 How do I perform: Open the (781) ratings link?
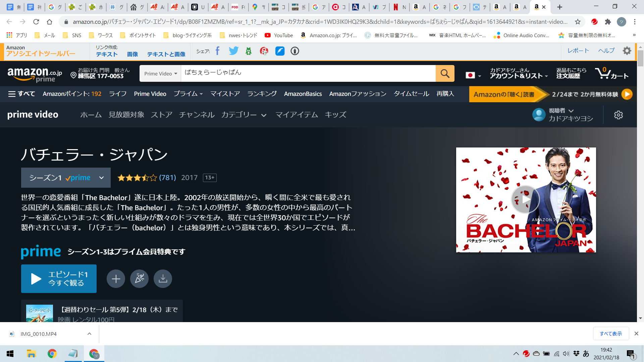pos(167,178)
